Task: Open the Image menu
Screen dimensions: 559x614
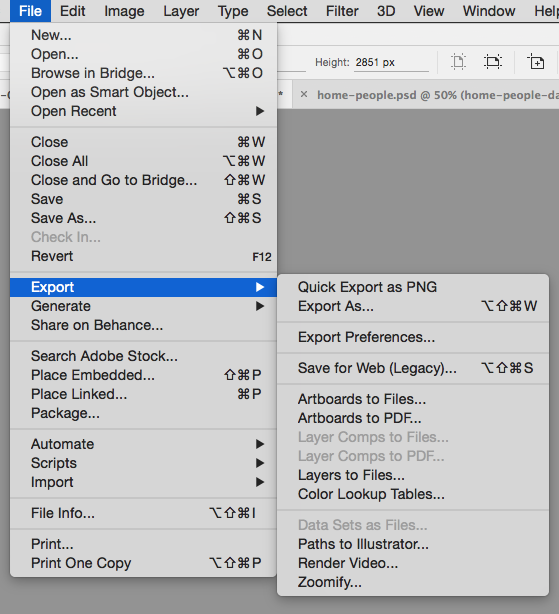Action: [x=124, y=11]
